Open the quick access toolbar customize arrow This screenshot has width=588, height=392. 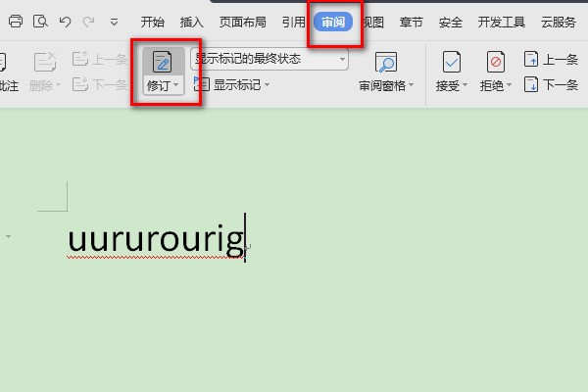(115, 22)
